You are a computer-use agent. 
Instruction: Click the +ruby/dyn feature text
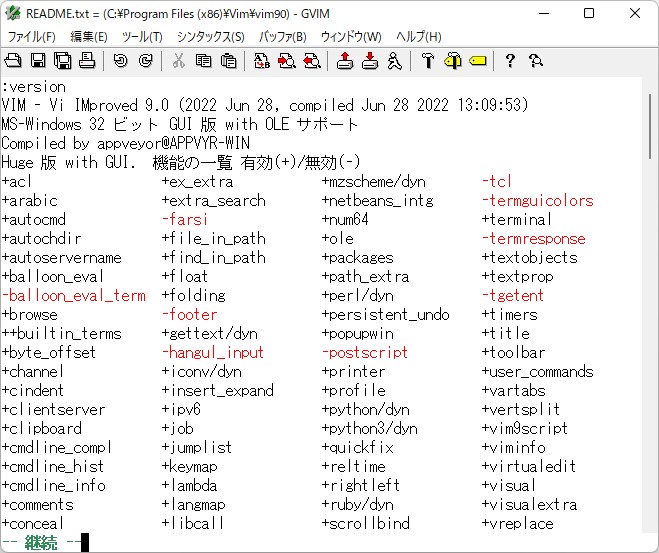point(358,504)
